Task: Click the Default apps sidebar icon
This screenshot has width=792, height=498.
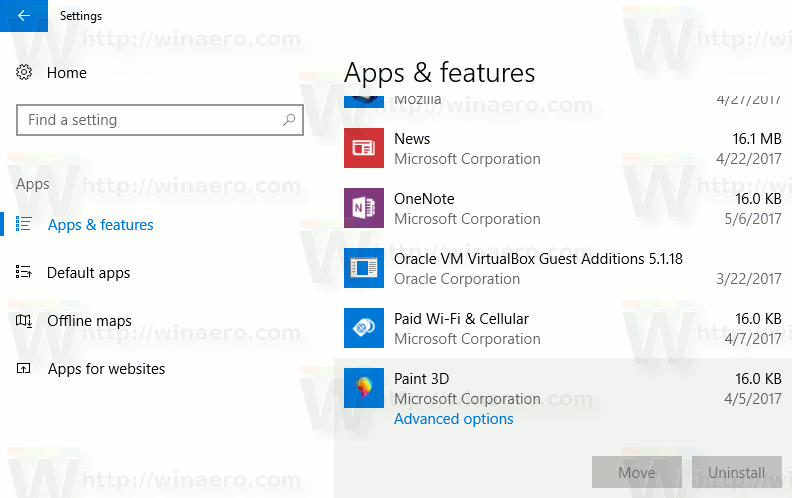Action: (x=24, y=272)
